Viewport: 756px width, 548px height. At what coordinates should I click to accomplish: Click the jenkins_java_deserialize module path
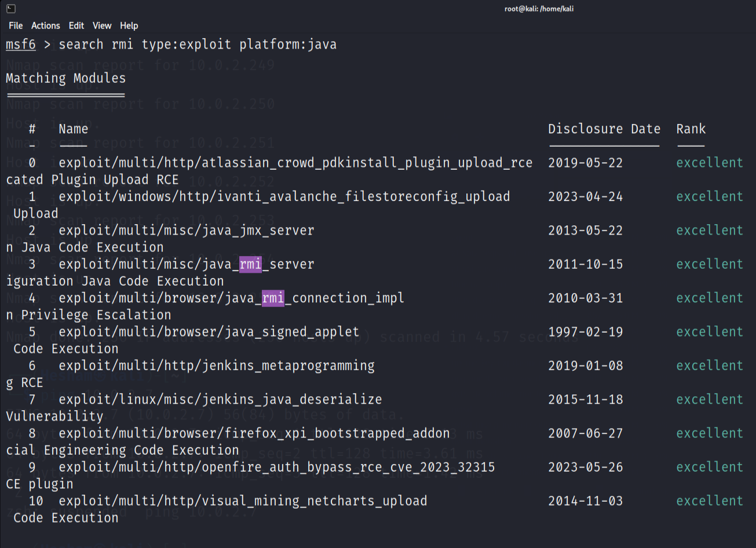[220, 400]
